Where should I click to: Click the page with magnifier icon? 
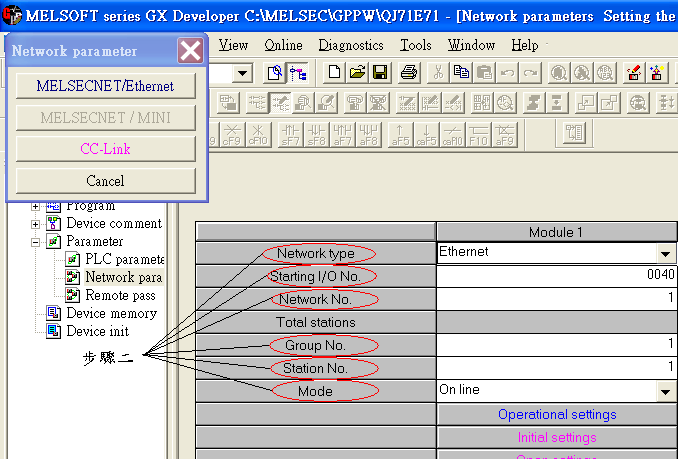click(x=274, y=73)
